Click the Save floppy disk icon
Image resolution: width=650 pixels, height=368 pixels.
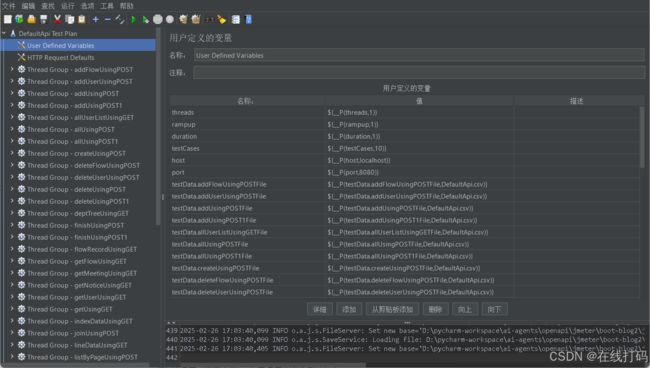pos(44,19)
